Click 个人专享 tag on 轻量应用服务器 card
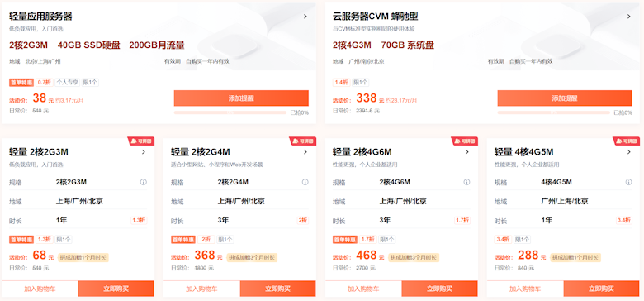This screenshot has width=644, height=301. coord(67,83)
